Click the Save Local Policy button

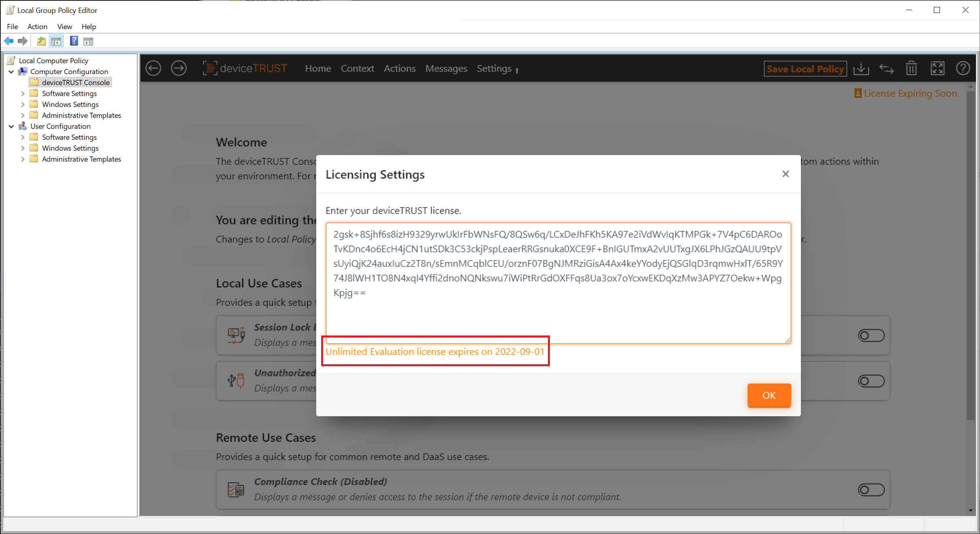pyautogui.click(x=805, y=68)
